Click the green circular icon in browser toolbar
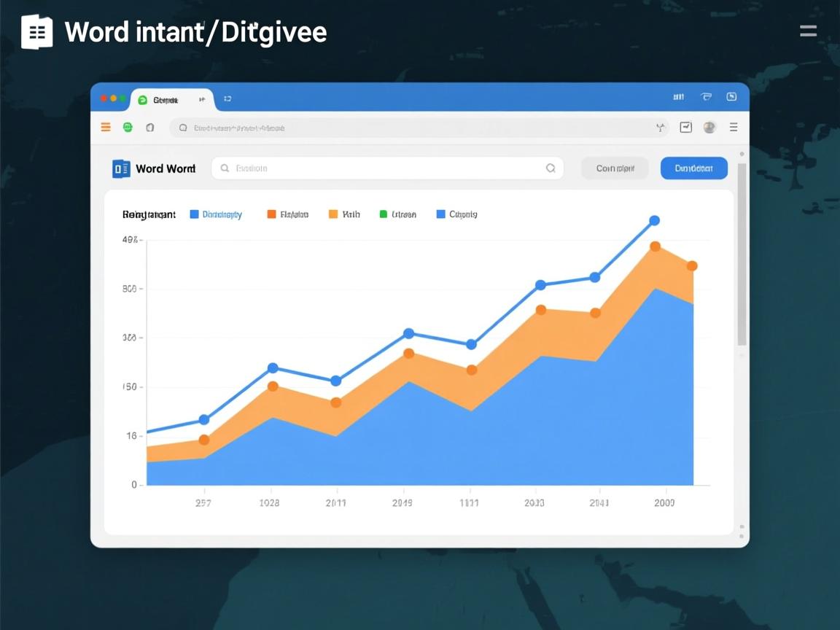 coord(128,127)
